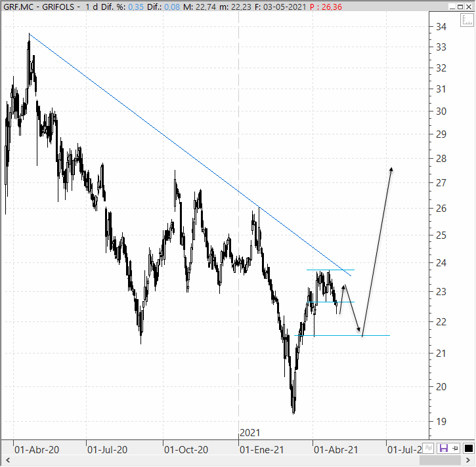The height and width of the screenshot is (467, 476).
Task: Click the Dif. value 0,08
Action: (x=172, y=7)
